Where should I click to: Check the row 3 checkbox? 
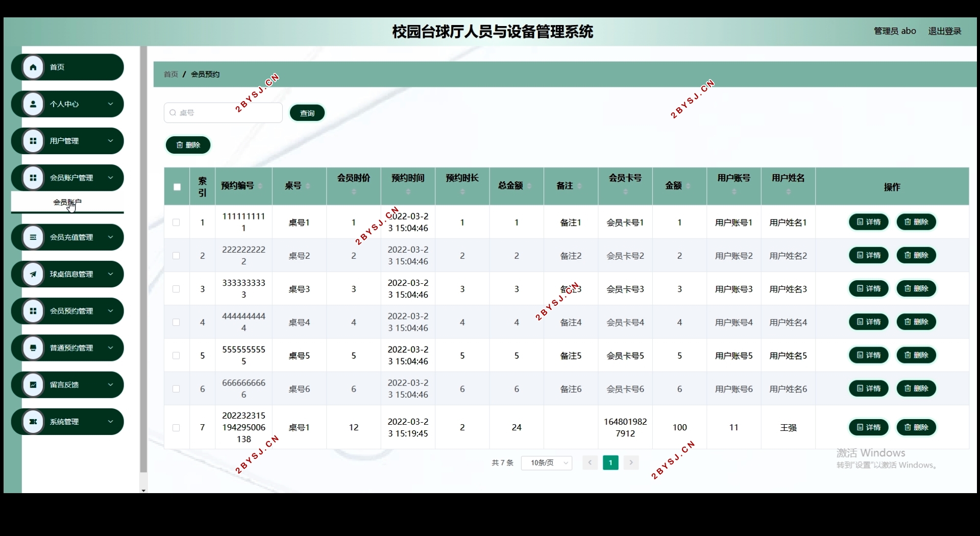176,289
